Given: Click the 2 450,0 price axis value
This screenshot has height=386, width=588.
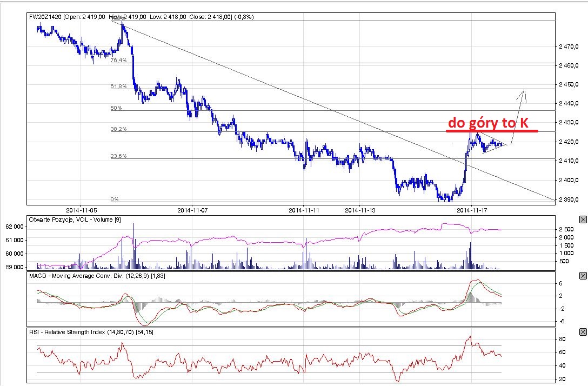Looking at the screenshot, I should (x=568, y=84).
